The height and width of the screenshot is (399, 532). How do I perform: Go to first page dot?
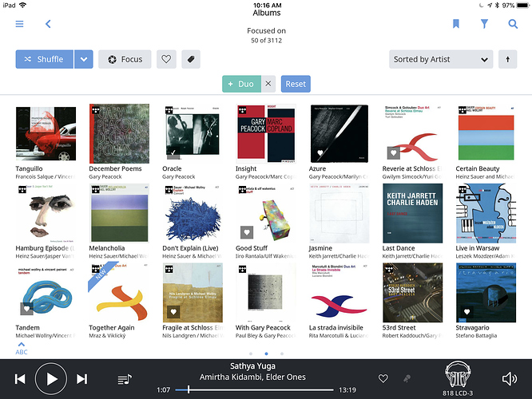[x=251, y=354]
